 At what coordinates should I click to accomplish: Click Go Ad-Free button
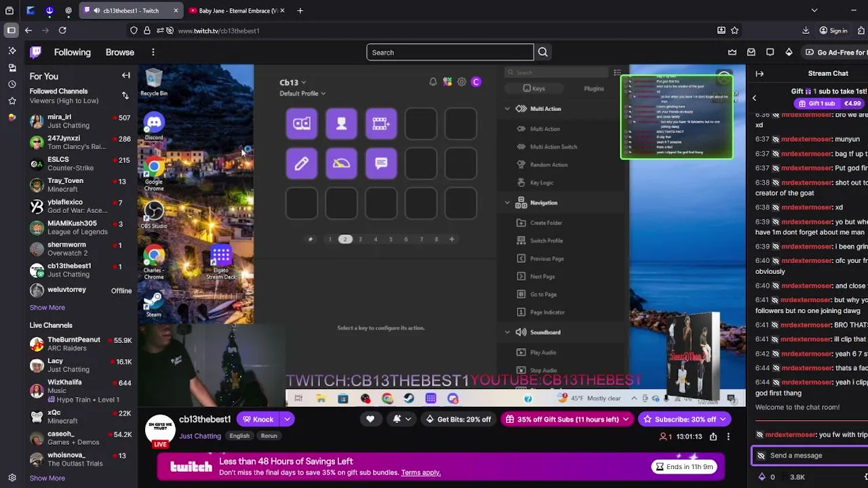pos(835,52)
